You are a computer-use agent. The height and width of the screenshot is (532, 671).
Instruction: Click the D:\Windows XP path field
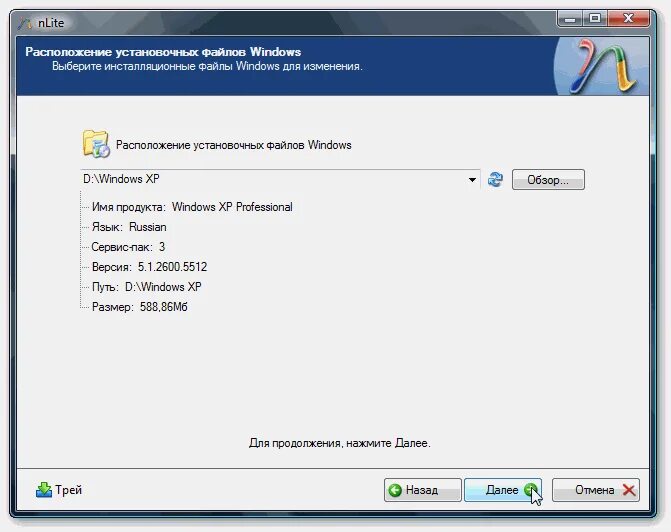280,179
